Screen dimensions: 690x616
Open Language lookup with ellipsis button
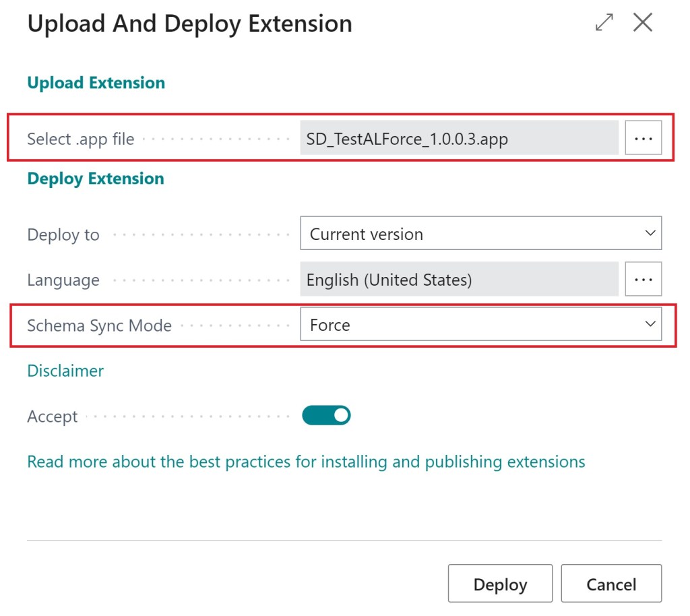point(643,279)
